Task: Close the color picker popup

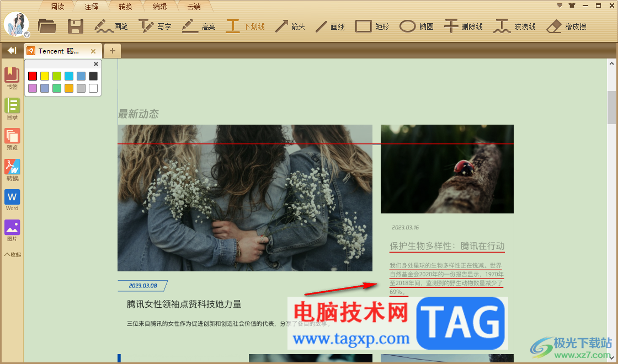Action: pyautogui.click(x=96, y=64)
